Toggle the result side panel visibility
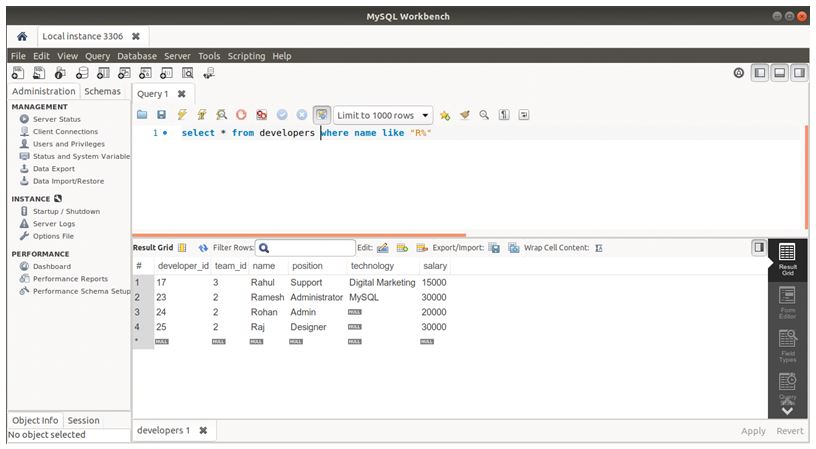The width and height of the screenshot is (816, 449). tap(759, 247)
